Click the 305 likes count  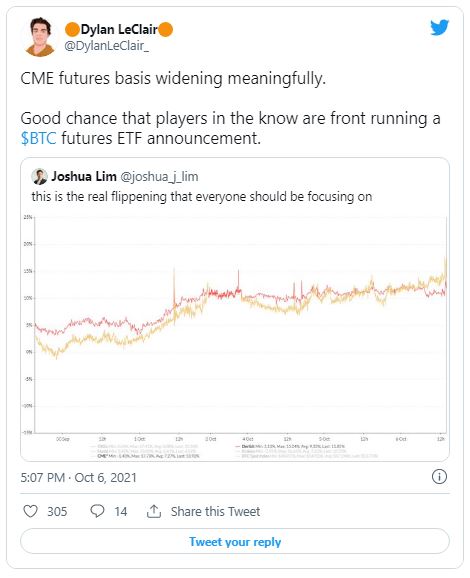click(57, 512)
